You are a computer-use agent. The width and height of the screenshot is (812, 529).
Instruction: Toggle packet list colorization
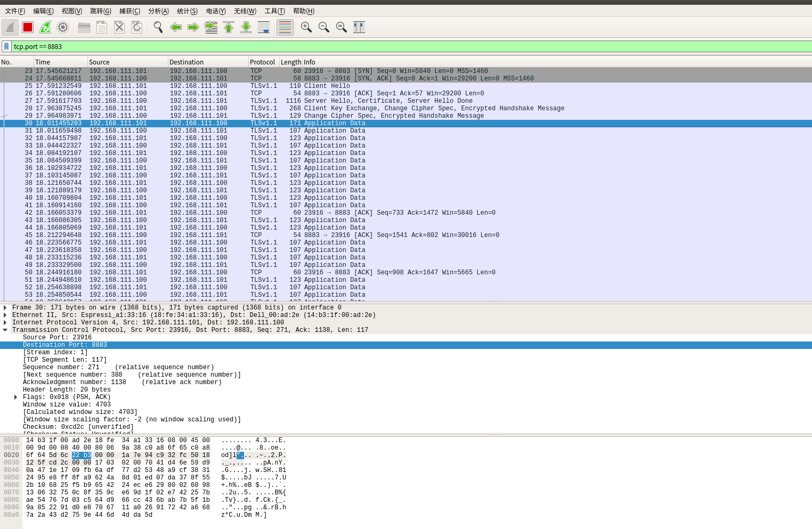(x=285, y=27)
